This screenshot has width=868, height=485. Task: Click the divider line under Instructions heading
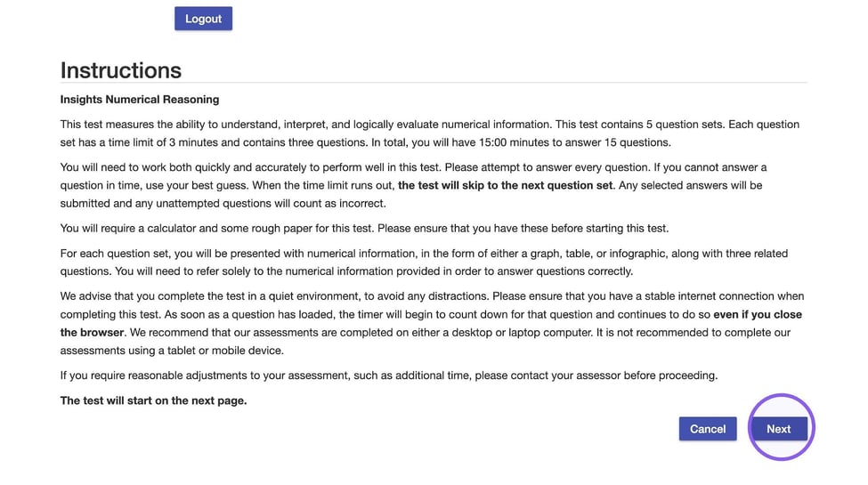434,83
